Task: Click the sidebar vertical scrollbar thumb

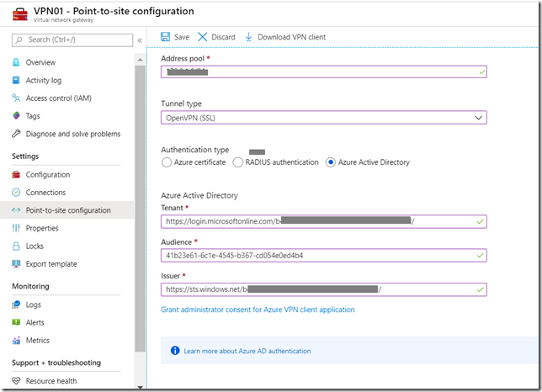Action: (140, 209)
